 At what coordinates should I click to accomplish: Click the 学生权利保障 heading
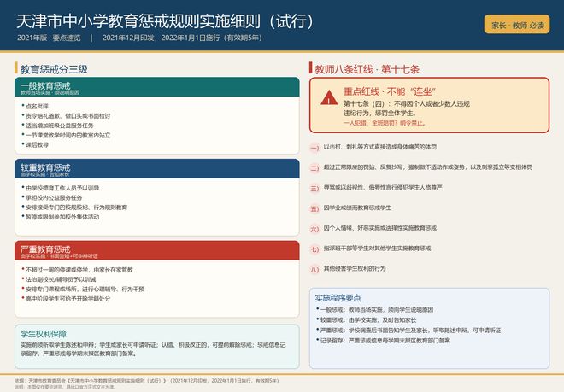point(44,334)
